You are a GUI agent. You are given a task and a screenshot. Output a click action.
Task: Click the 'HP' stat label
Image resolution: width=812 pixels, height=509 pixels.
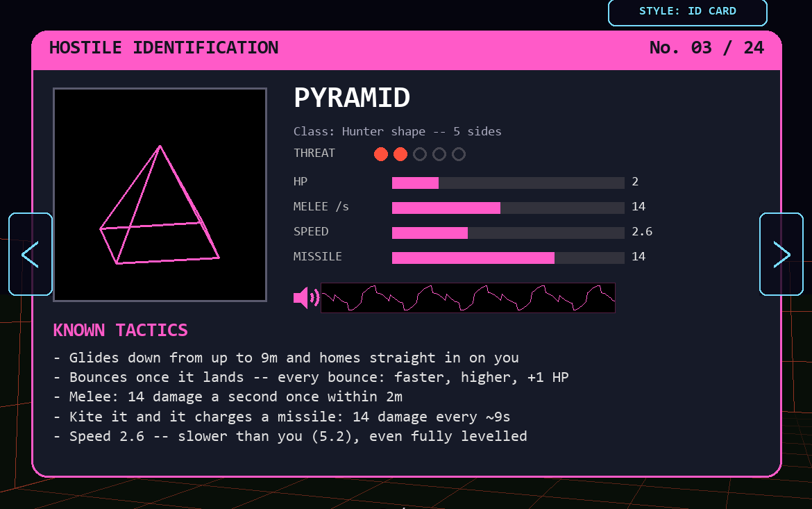click(301, 182)
